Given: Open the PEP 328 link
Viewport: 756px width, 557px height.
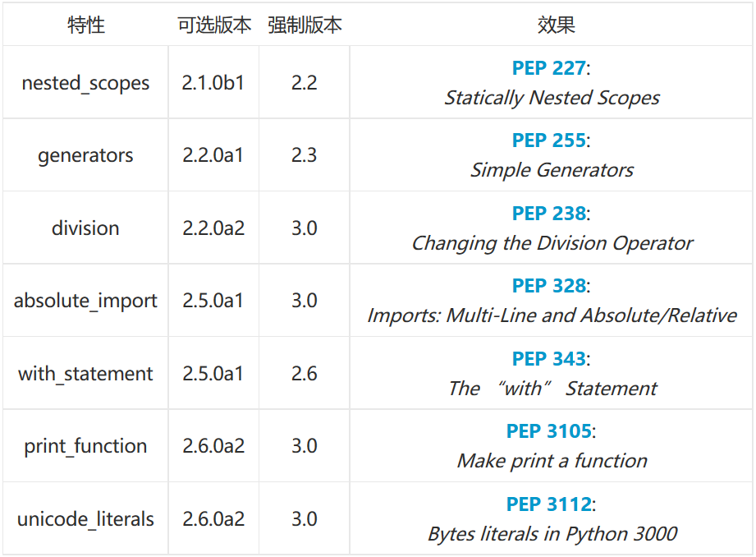Looking at the screenshot, I should tap(548, 286).
